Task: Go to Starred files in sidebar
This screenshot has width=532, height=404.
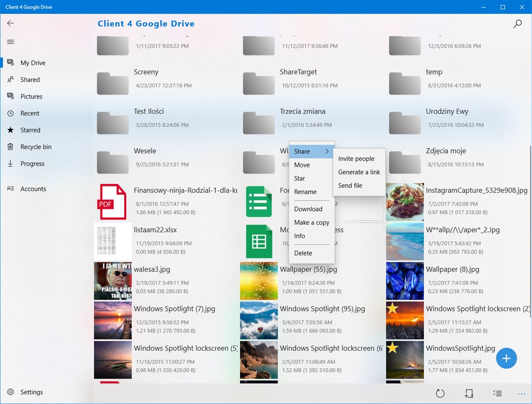Action: pyautogui.click(x=30, y=130)
